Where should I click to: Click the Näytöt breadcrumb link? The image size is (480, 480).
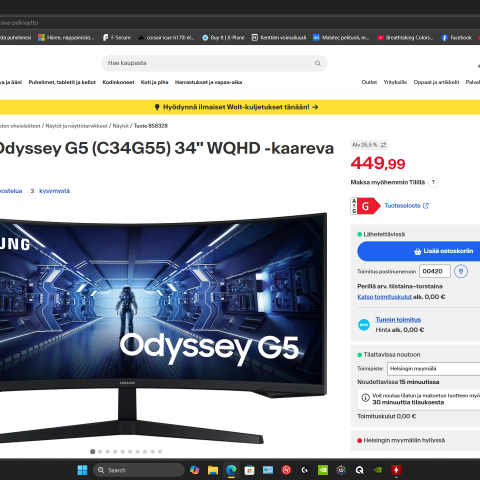pos(121,126)
